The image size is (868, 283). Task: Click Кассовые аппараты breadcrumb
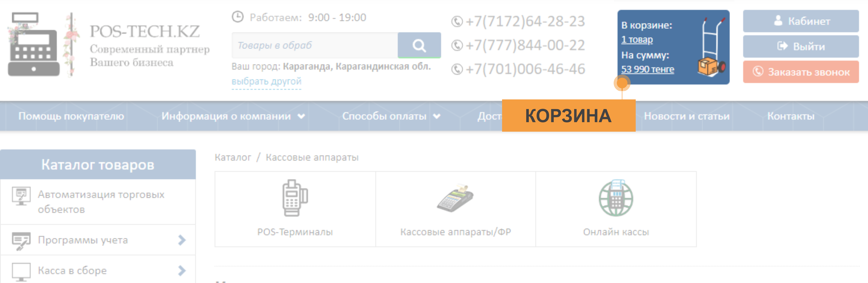pos(312,157)
